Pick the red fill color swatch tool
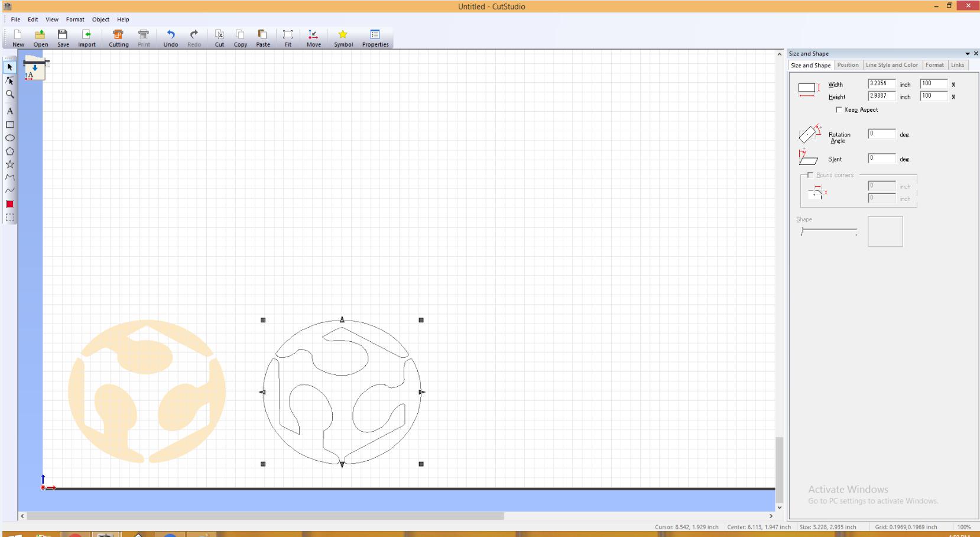This screenshot has width=980, height=537. click(x=10, y=204)
